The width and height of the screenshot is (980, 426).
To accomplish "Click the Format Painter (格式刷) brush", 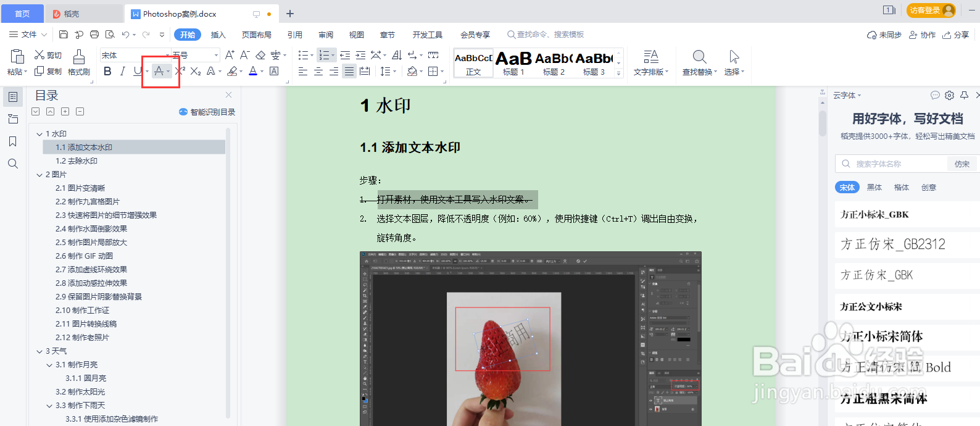I will (79, 63).
